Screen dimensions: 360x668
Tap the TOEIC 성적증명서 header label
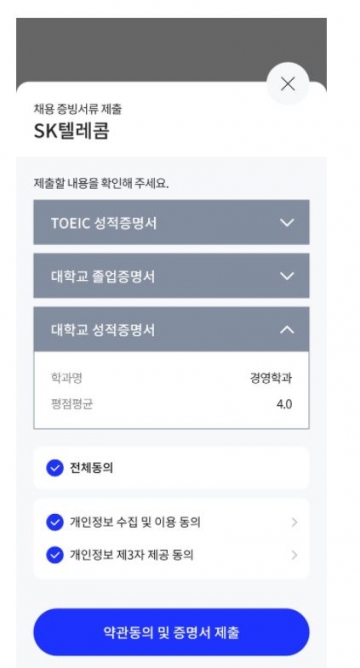coord(104,223)
